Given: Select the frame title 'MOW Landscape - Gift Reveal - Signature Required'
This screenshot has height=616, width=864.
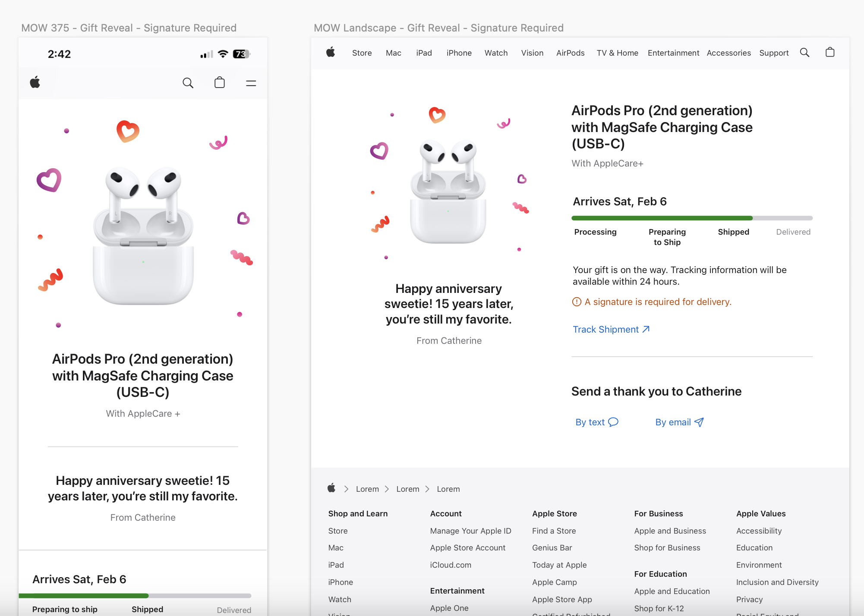Looking at the screenshot, I should (439, 28).
